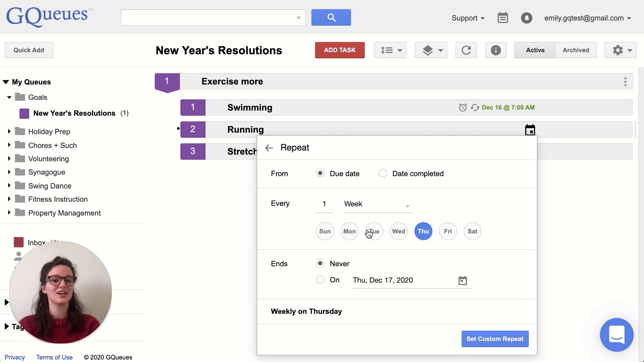The image size is (644, 362).
Task: Select repeat from Due date
Action: tap(320, 173)
